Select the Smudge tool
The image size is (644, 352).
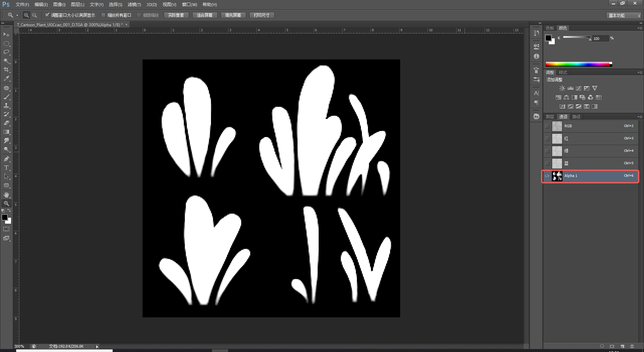pyautogui.click(x=6, y=140)
